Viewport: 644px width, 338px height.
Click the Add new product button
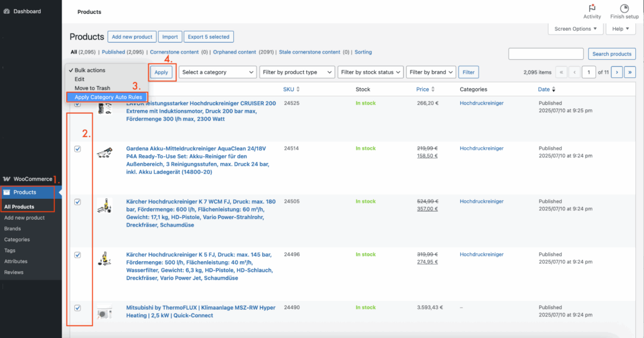pos(132,37)
